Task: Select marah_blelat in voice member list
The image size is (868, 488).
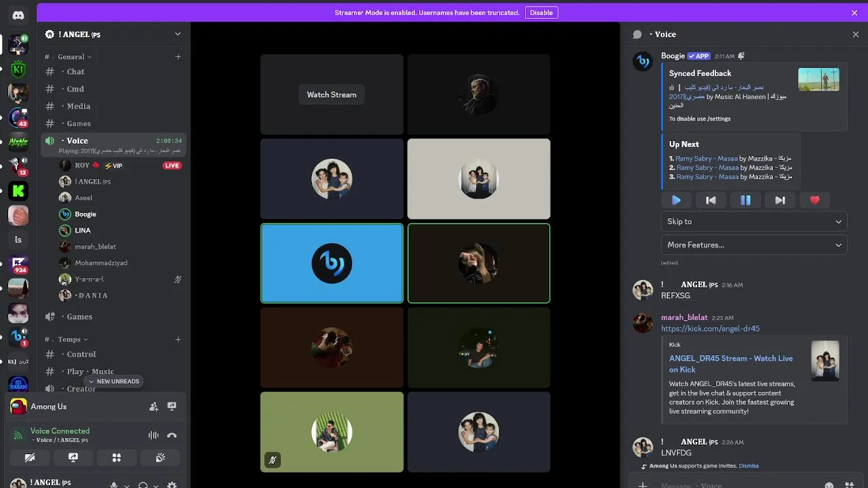Action: 121,247
